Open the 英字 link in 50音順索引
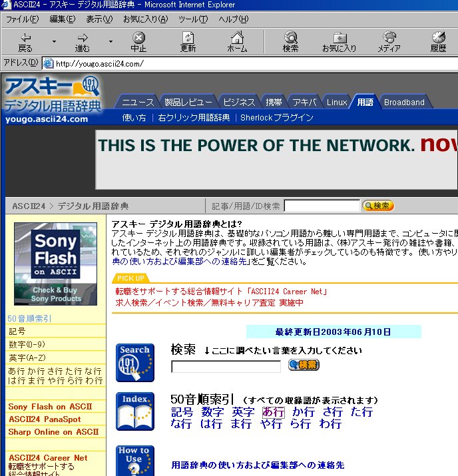Viewport: 458px width, 476px height. [x=243, y=412]
